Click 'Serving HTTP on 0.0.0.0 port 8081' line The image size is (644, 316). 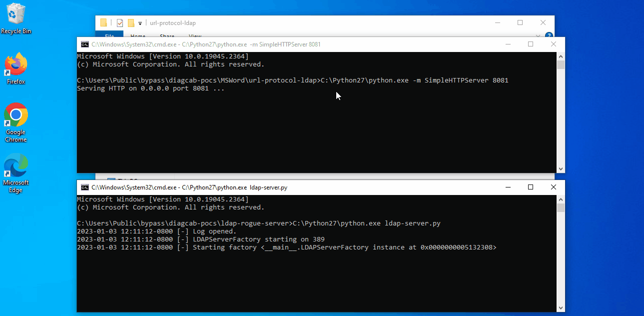tap(150, 88)
